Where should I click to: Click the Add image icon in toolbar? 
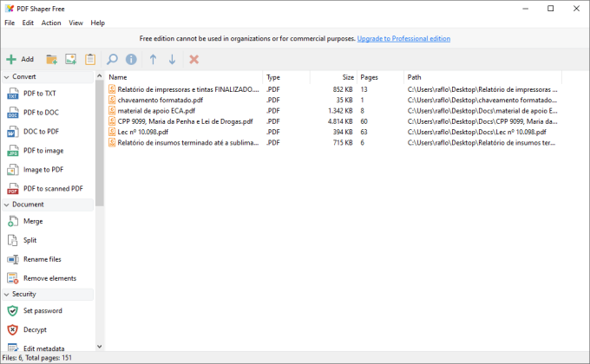pos(71,60)
